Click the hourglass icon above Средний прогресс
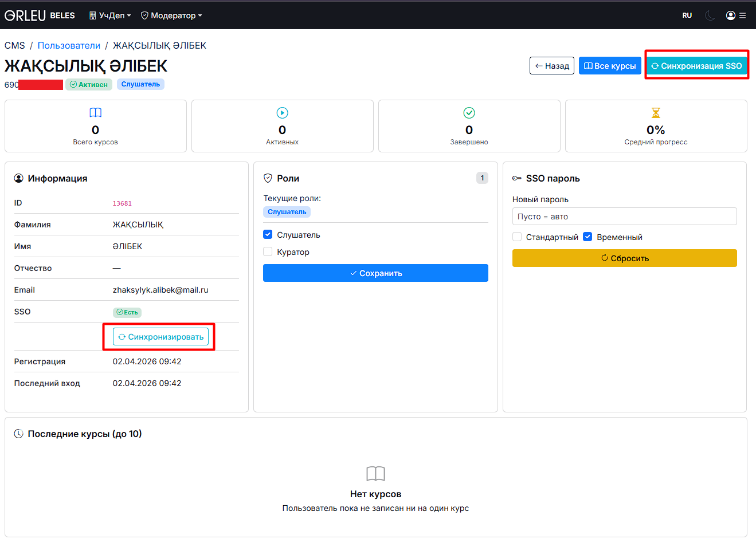 [656, 113]
